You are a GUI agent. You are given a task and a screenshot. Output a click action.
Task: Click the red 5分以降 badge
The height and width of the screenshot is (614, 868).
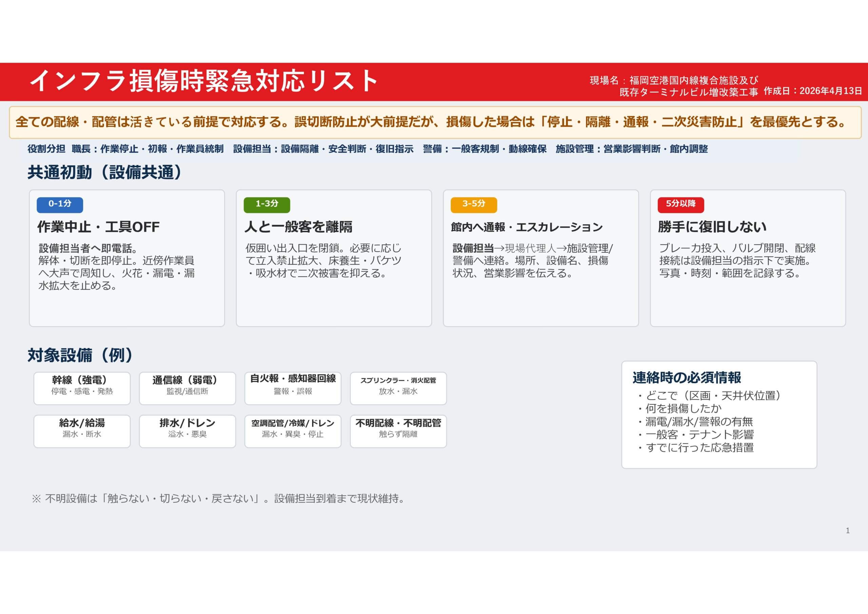point(681,205)
